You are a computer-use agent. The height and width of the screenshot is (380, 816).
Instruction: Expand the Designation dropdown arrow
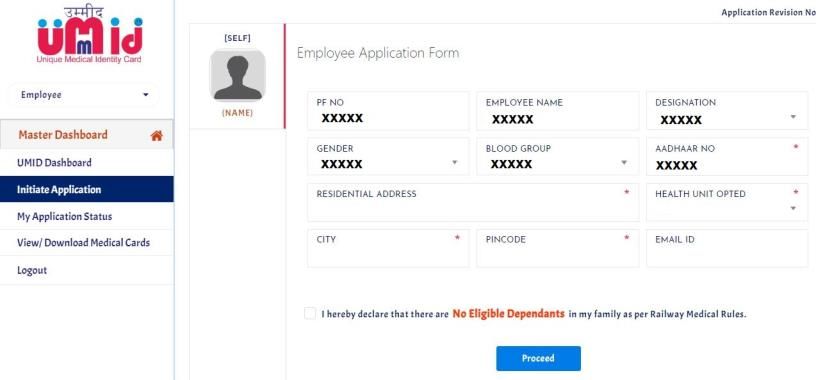pyautogui.click(x=793, y=117)
